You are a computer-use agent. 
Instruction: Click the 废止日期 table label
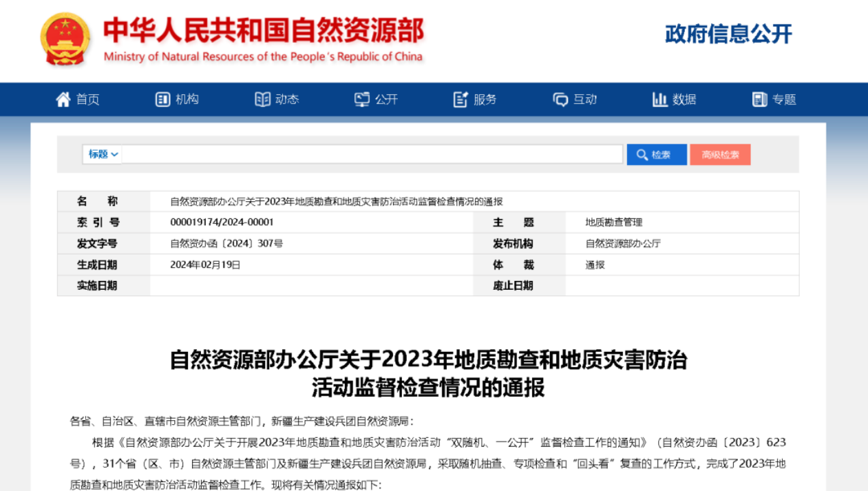513,286
